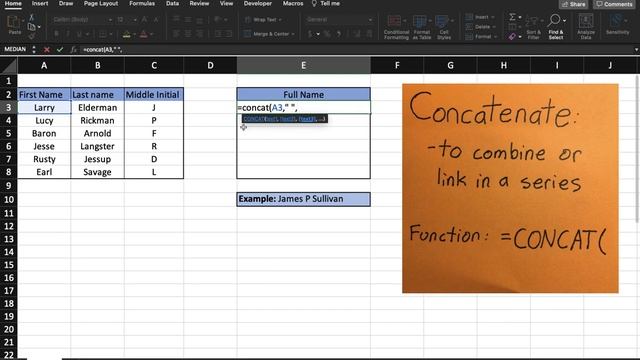
Task: Open the font size dropdown
Action: pyautogui.click(x=135, y=20)
